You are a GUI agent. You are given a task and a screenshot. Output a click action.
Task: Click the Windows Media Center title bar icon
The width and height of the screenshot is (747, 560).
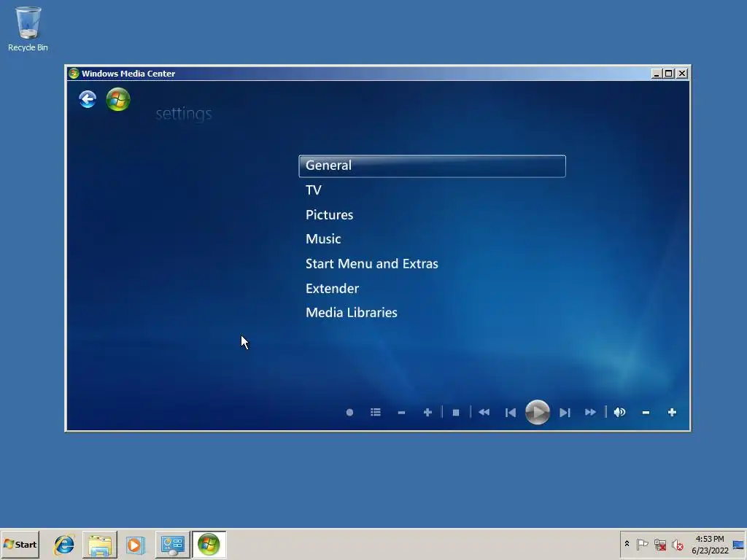[74, 74]
